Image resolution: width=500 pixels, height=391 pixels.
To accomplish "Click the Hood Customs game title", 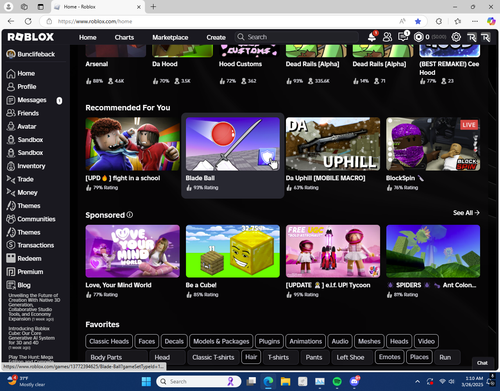I will pos(240,64).
